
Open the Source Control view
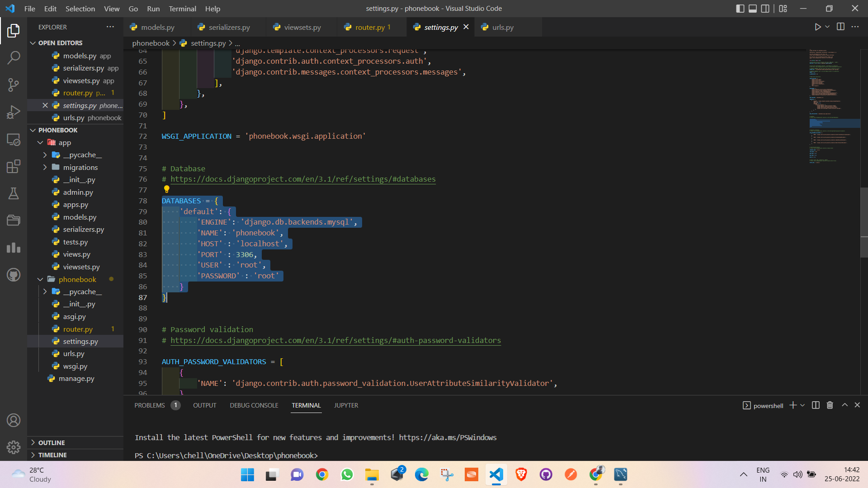[14, 84]
